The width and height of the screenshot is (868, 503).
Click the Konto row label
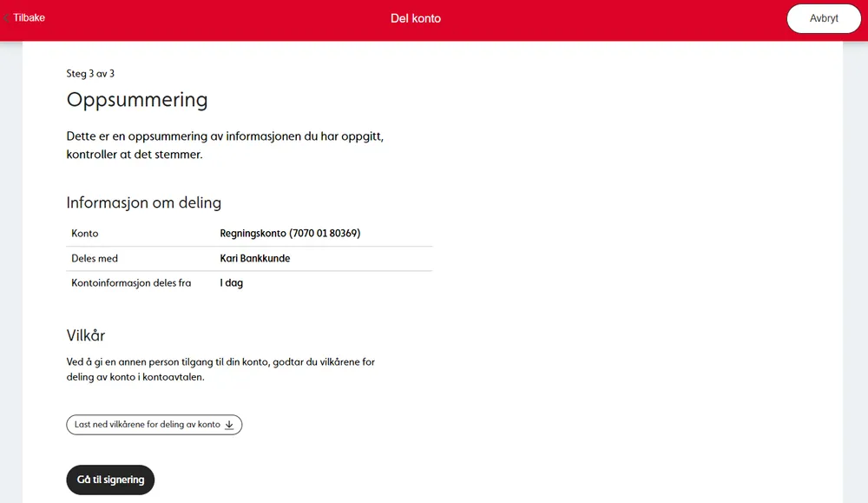point(85,234)
